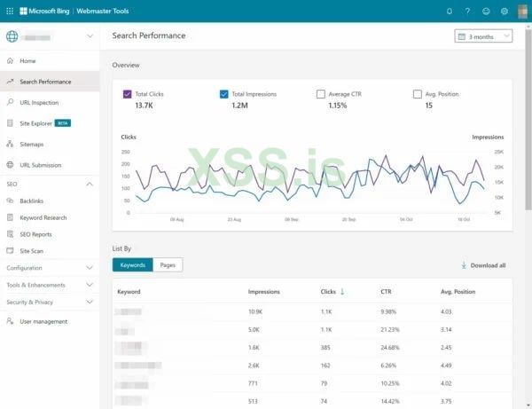This screenshot has height=409, width=532.
Task: Click the 771 impressions cell
Action: point(253,383)
